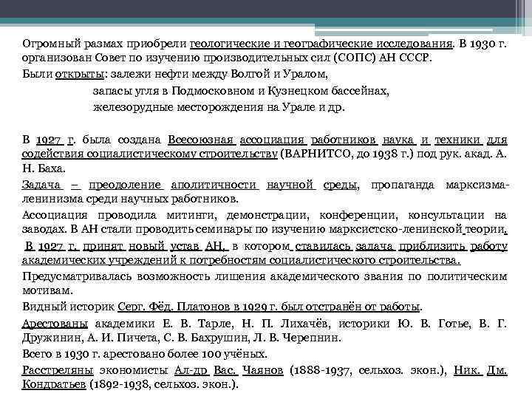Click the word 'мотивам.'

(47, 291)
